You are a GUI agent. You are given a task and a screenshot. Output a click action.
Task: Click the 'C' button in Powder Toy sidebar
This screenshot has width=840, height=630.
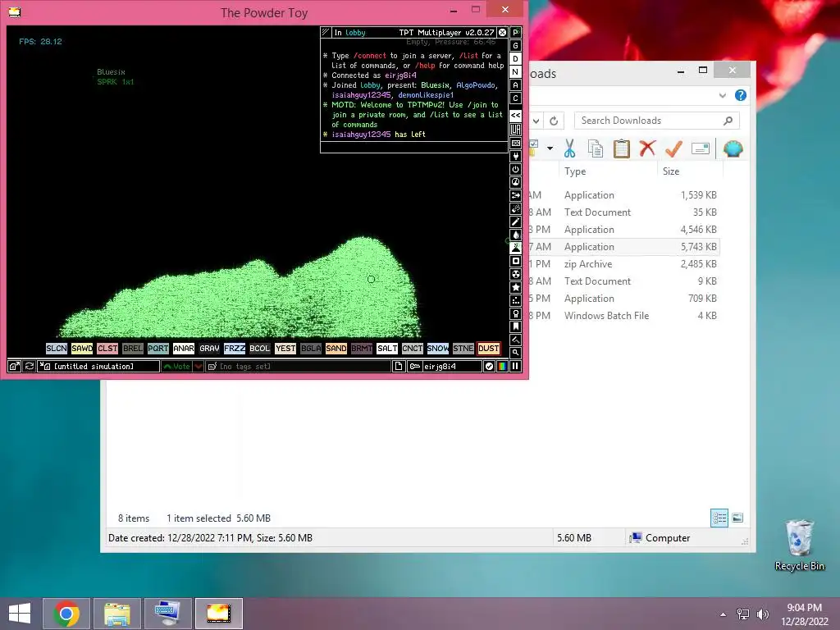[515, 98]
